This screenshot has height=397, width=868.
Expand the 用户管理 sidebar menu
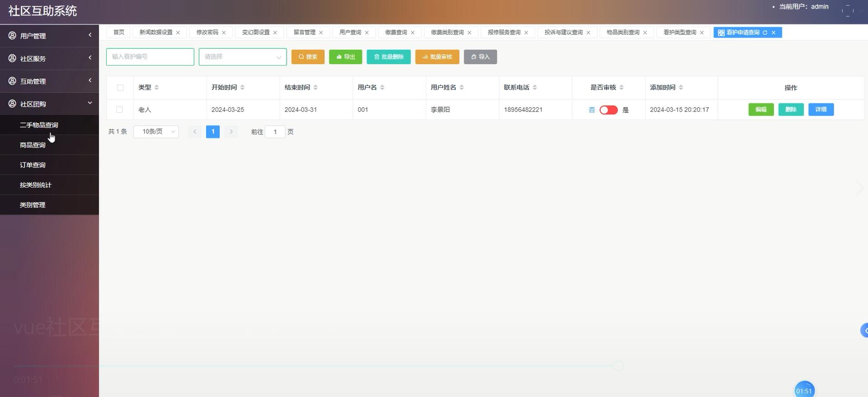point(49,36)
